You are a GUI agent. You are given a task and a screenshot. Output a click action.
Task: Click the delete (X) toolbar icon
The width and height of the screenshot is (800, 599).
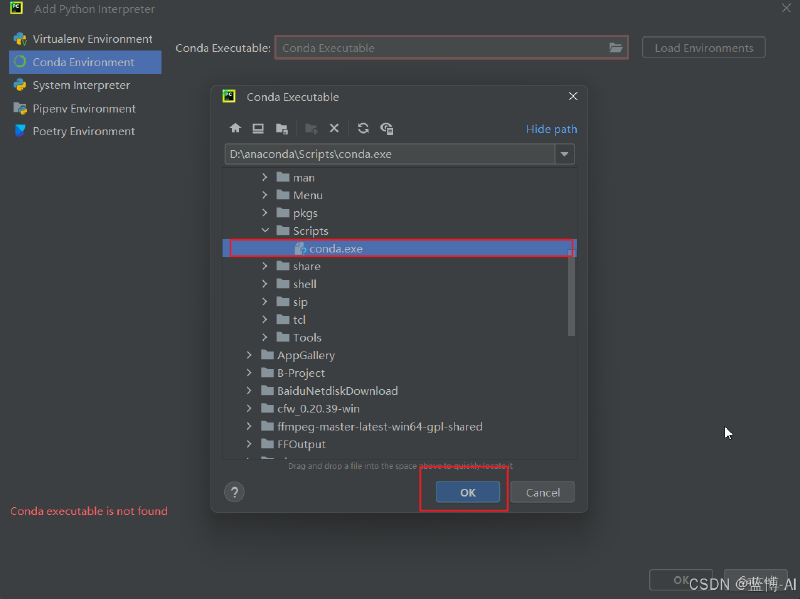coord(334,128)
